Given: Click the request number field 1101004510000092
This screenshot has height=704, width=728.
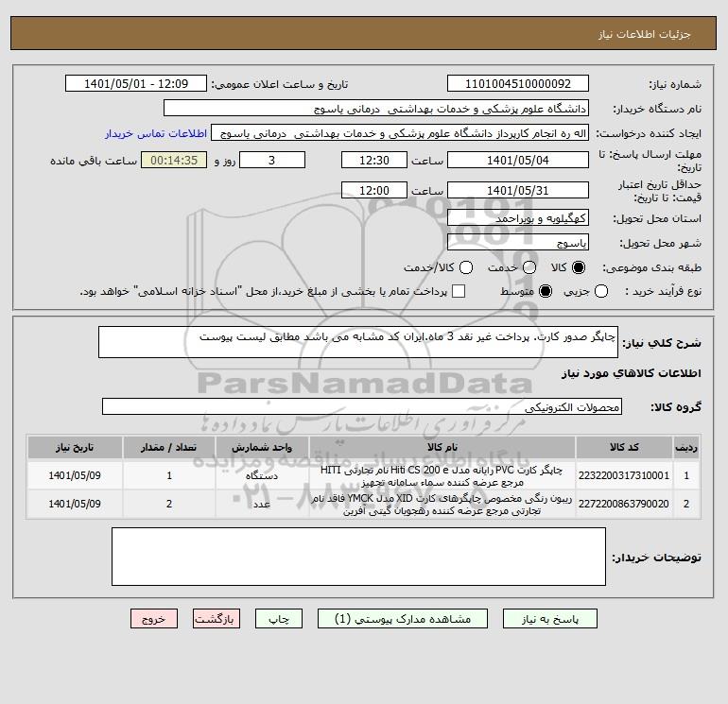Looking at the screenshot, I should click(x=518, y=84).
